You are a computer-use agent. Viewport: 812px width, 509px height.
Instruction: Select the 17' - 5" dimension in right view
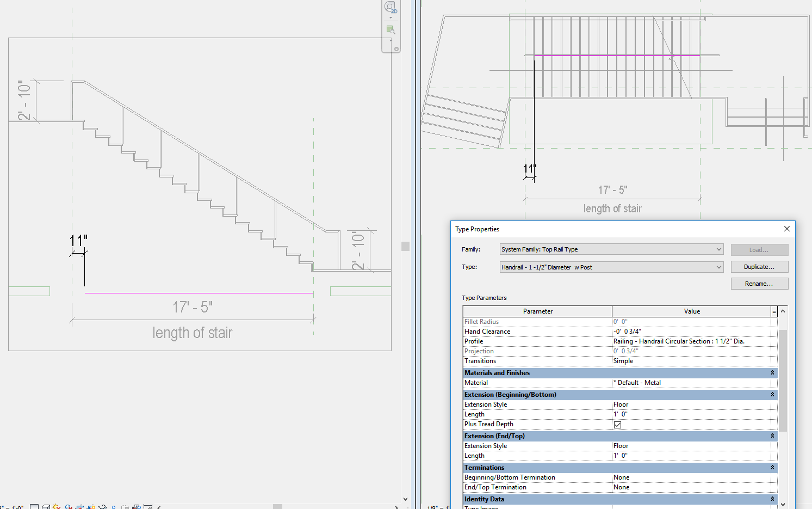click(x=613, y=190)
